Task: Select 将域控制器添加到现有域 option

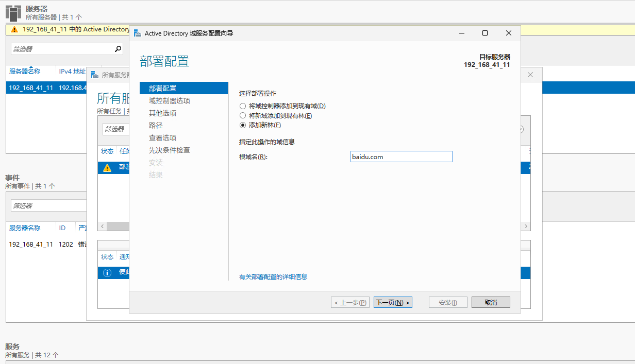Action: 242,106
